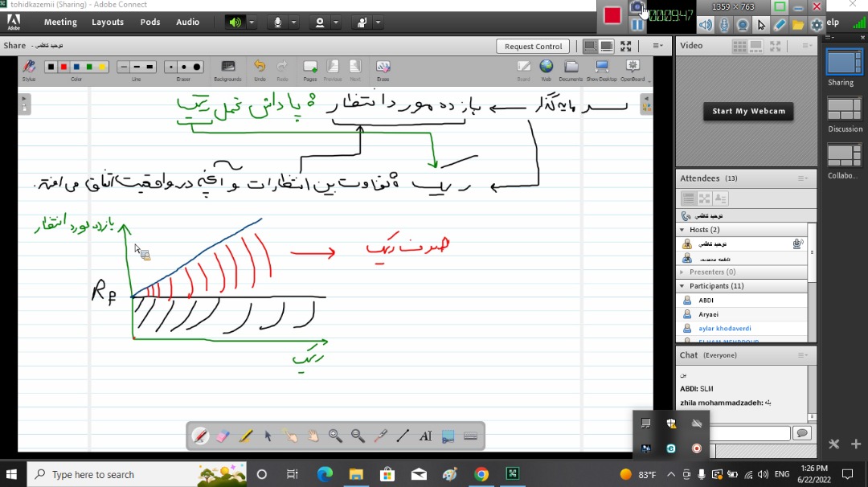
Task: Stop recording with red square button
Action: click(612, 15)
